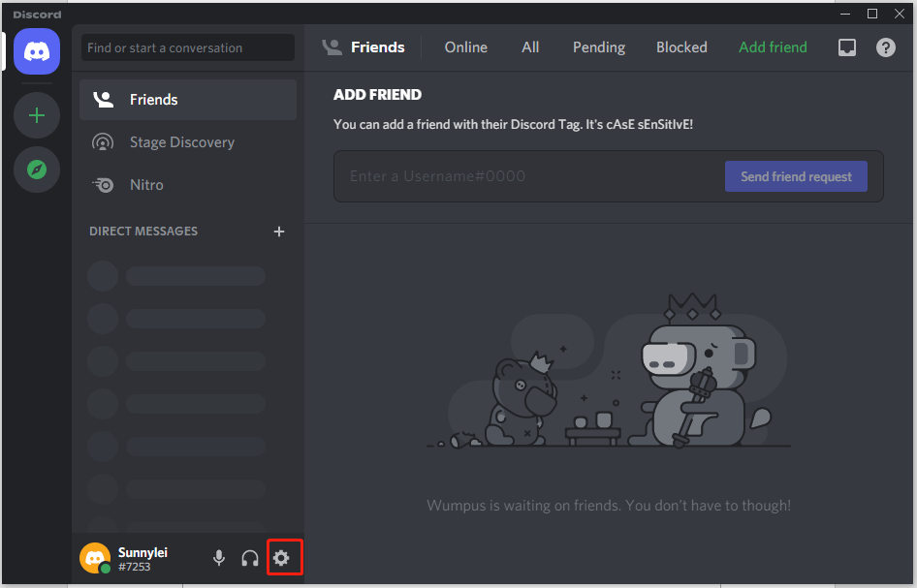Open Stage Discovery in the sidebar
The width and height of the screenshot is (917, 588).
[188, 142]
